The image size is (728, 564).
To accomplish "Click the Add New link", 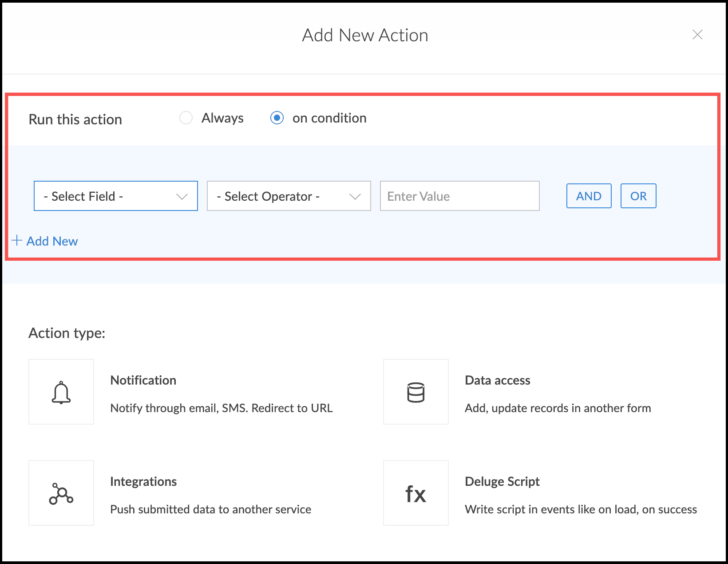I will [x=52, y=241].
